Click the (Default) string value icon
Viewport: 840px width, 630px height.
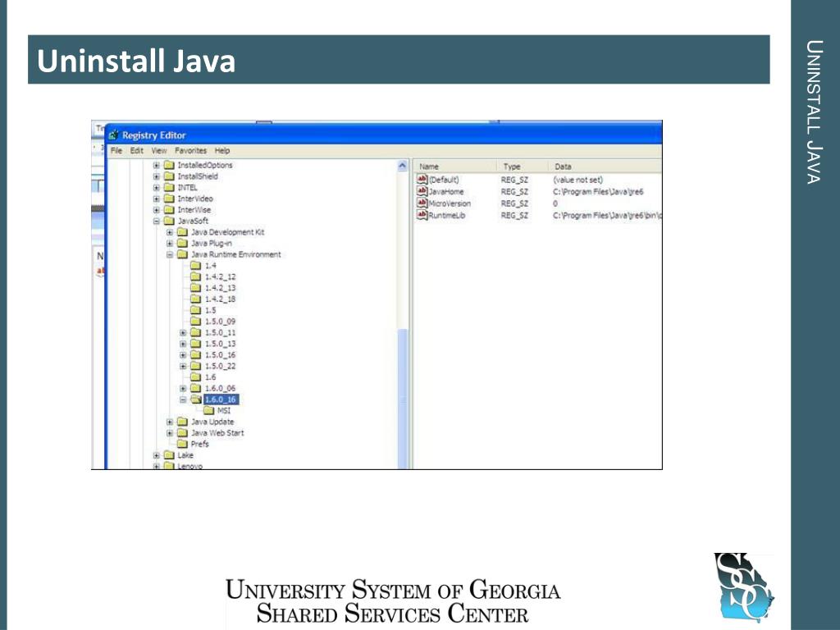[x=422, y=180]
